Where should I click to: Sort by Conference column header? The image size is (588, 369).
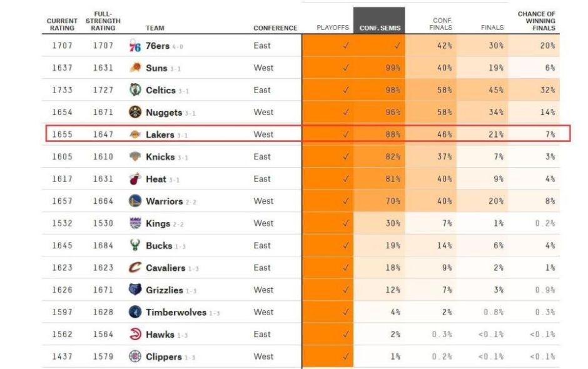[x=275, y=28]
